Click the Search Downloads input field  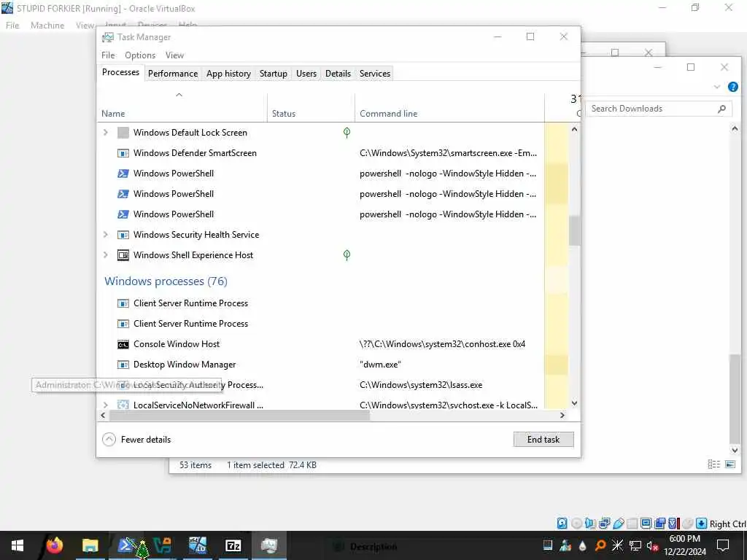point(659,109)
